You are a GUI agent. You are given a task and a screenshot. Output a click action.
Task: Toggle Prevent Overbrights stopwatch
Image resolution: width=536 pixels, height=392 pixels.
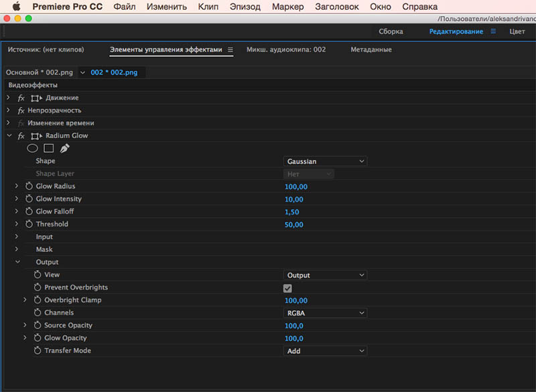click(38, 287)
